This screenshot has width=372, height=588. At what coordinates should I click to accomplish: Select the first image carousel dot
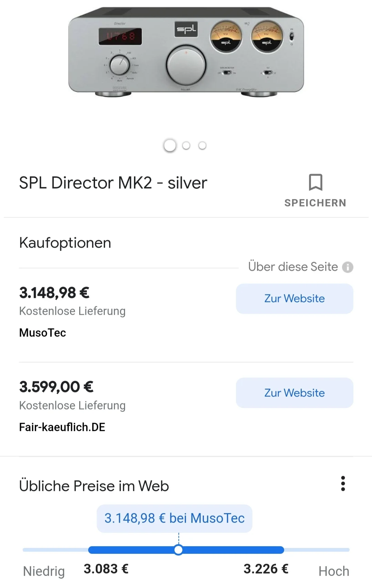coord(170,145)
